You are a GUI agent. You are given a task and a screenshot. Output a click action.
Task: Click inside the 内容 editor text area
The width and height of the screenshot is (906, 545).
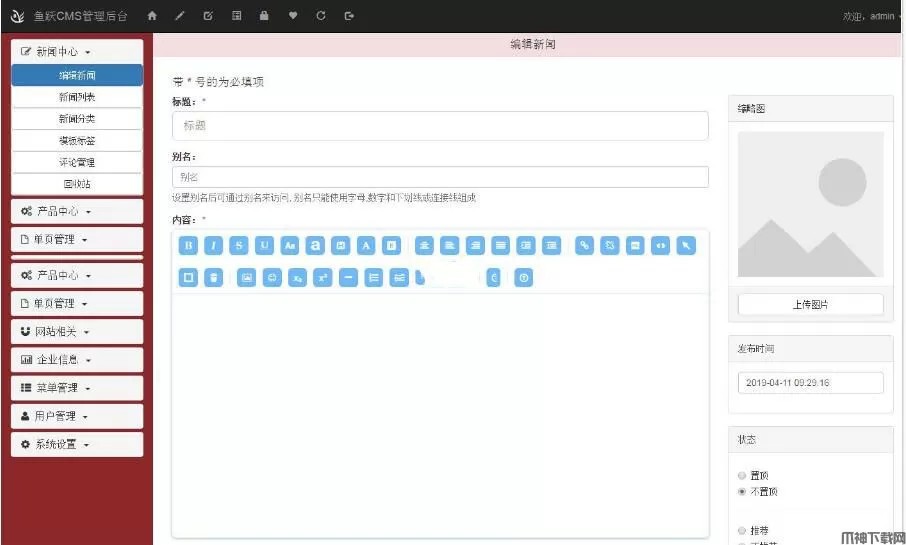[440, 416]
